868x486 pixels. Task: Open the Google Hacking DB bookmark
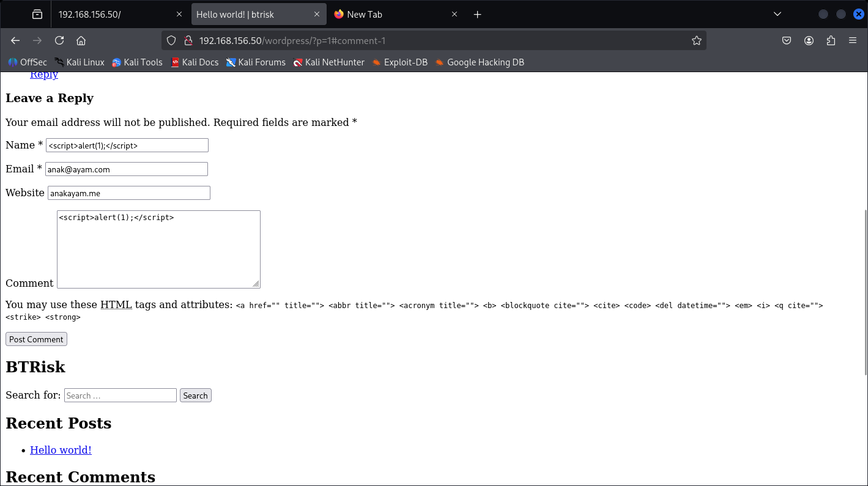pos(480,62)
